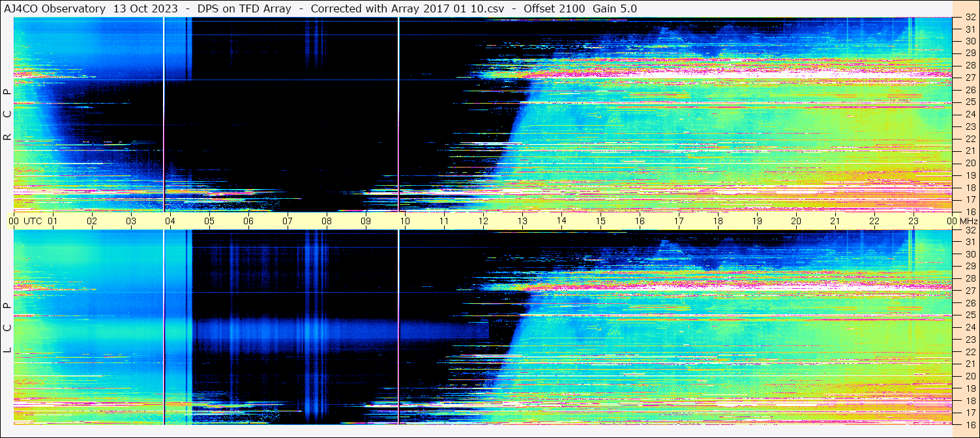980x438 pixels.
Task: Click the 04 hour label on time axis
Action: (170, 221)
